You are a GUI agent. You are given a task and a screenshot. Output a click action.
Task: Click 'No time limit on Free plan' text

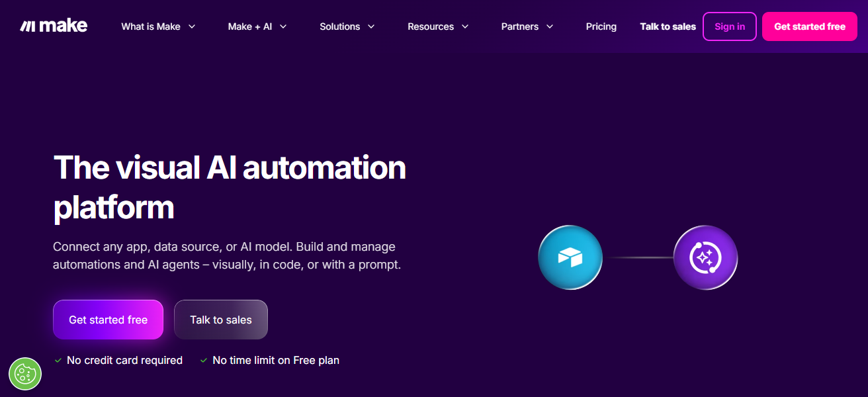tap(276, 361)
